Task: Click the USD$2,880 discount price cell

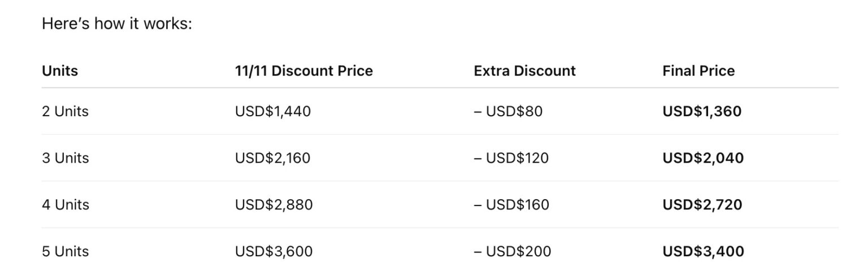Action: click(x=274, y=205)
